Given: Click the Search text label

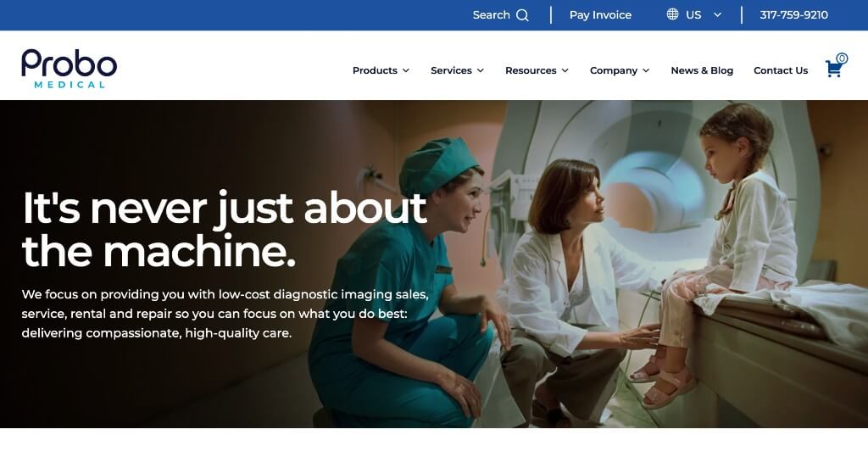Looking at the screenshot, I should pos(491,15).
